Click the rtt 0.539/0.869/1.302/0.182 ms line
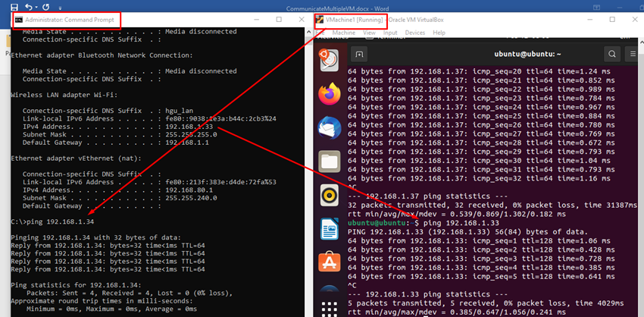The image size is (644, 317). (x=457, y=214)
